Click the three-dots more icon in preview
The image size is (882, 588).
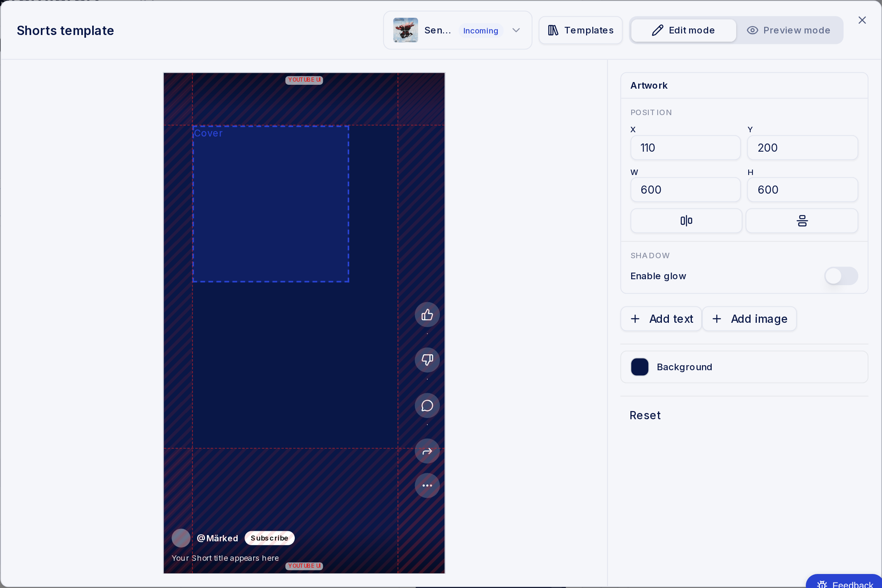pyautogui.click(x=427, y=485)
